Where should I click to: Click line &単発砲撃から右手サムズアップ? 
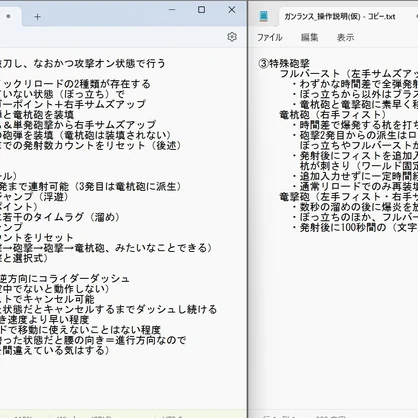click(78, 125)
